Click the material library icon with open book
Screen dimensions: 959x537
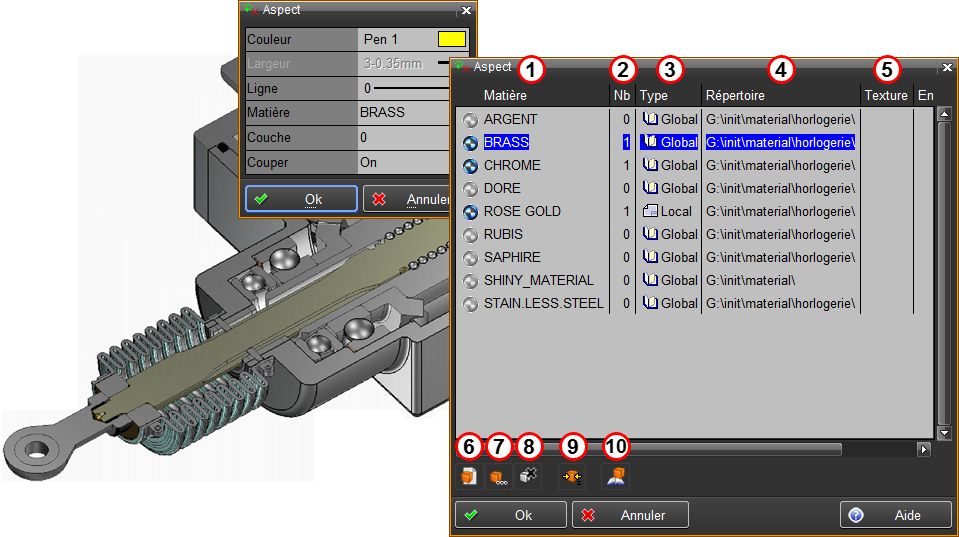tap(615, 477)
